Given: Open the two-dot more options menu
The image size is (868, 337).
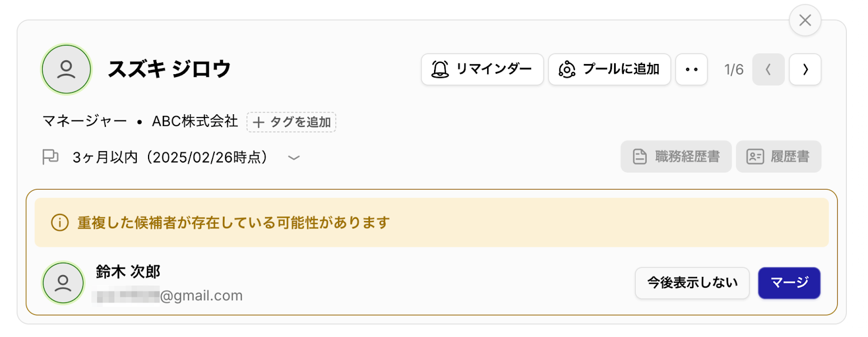Looking at the screenshot, I should point(691,69).
